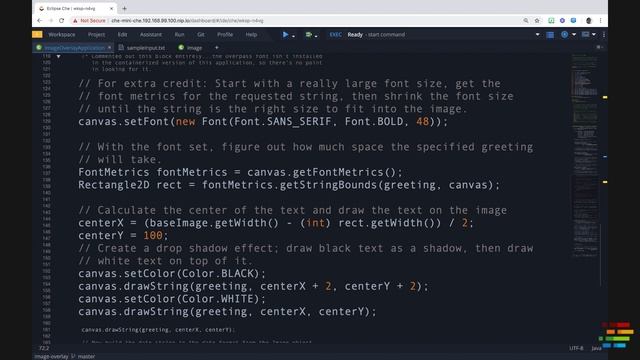Click browser forward arrow

51,20
